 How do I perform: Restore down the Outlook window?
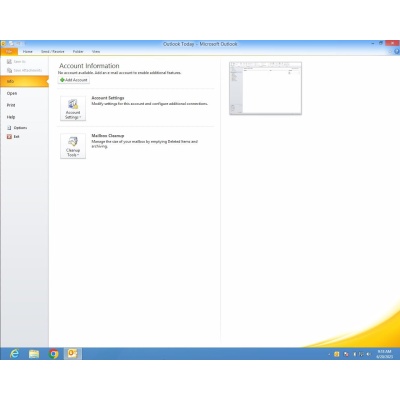381,43
